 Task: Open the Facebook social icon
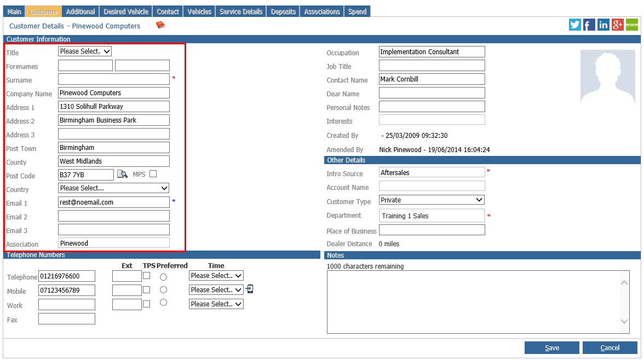click(589, 25)
